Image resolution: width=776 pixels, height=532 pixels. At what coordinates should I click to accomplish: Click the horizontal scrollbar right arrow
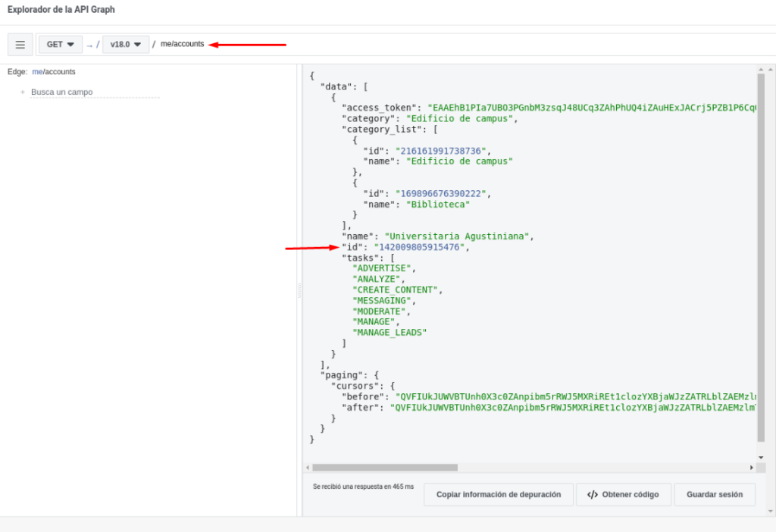[x=752, y=468]
